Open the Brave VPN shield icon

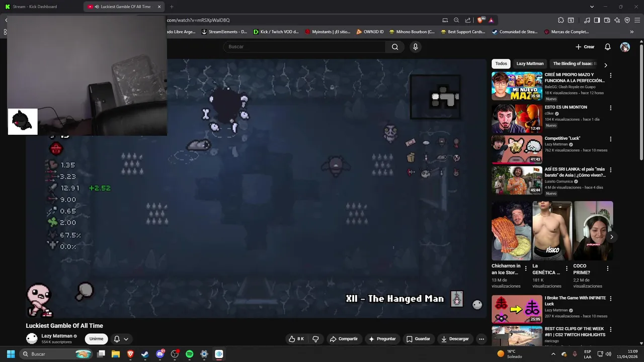627,20
